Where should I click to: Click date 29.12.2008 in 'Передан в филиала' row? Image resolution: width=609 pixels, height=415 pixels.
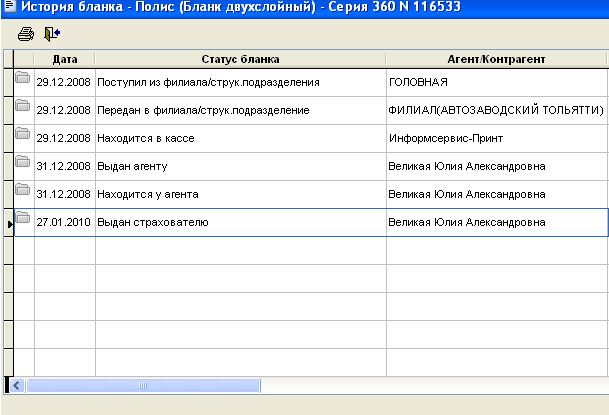point(63,111)
